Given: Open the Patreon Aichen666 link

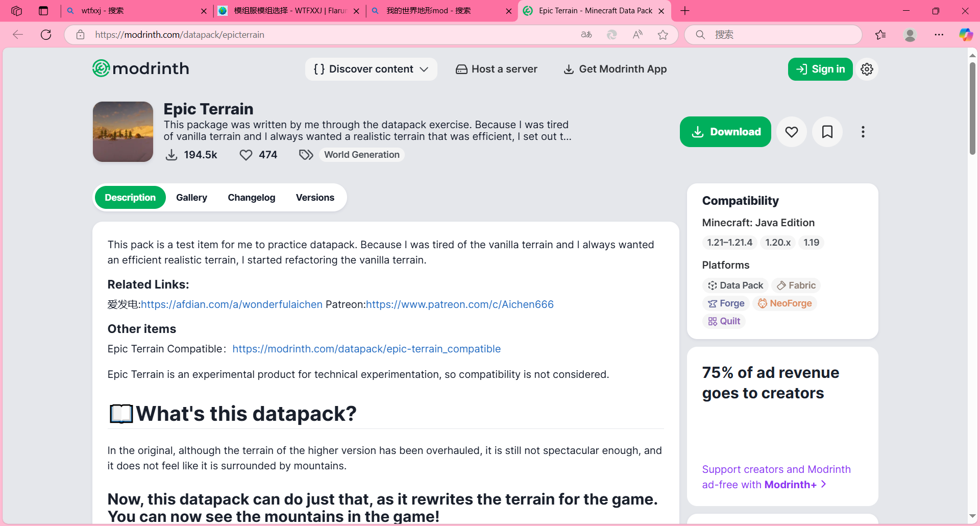Looking at the screenshot, I should (460, 304).
